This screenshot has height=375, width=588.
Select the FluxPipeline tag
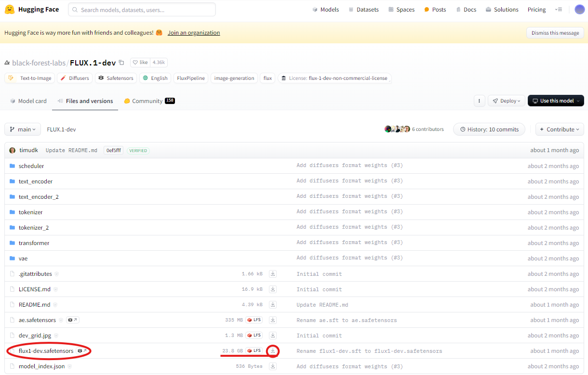point(191,78)
